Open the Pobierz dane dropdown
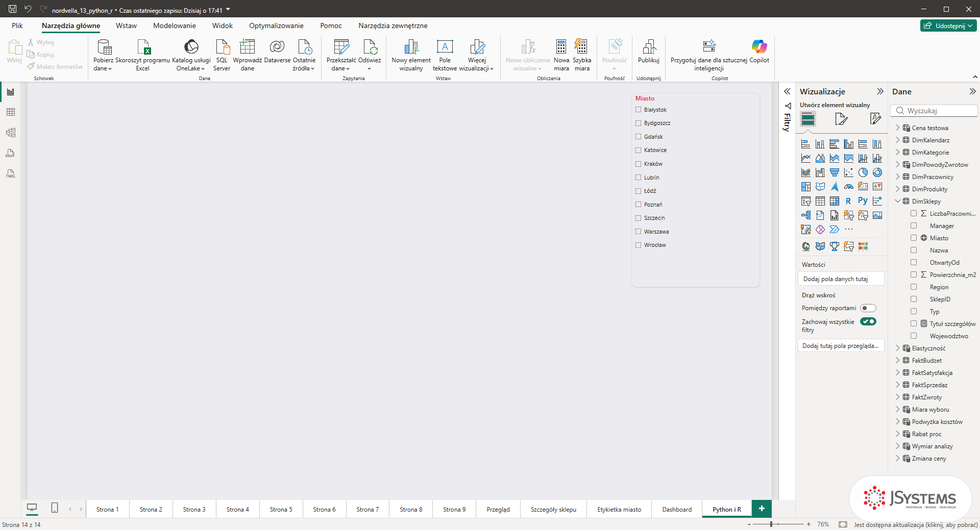The height and width of the screenshot is (530, 980). (103, 55)
